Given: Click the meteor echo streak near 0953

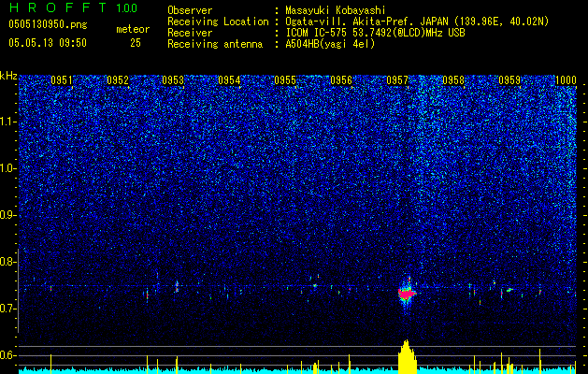Looking at the screenshot, I should pos(177,287).
